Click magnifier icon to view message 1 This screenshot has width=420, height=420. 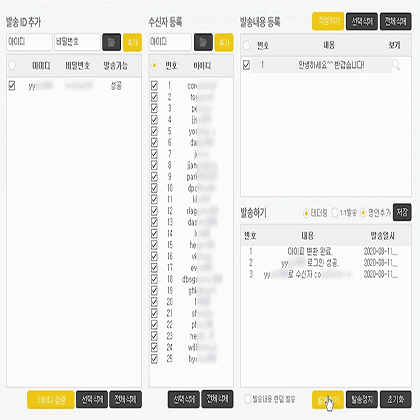(x=396, y=65)
